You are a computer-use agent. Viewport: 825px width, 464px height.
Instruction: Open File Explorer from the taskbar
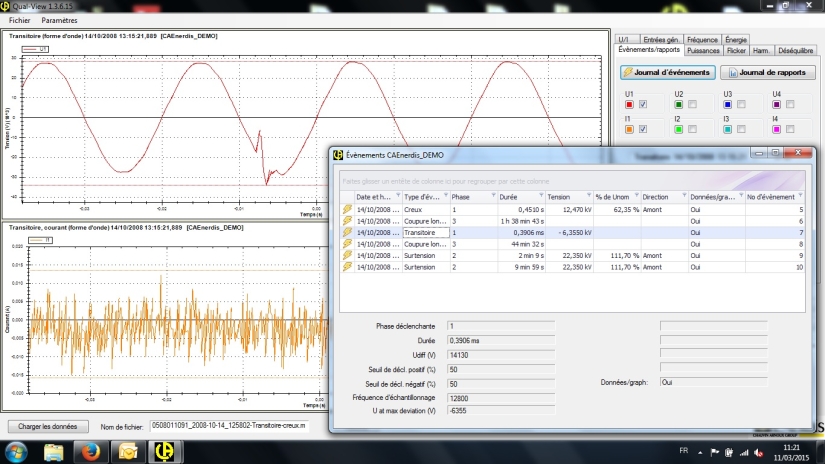pos(53,452)
